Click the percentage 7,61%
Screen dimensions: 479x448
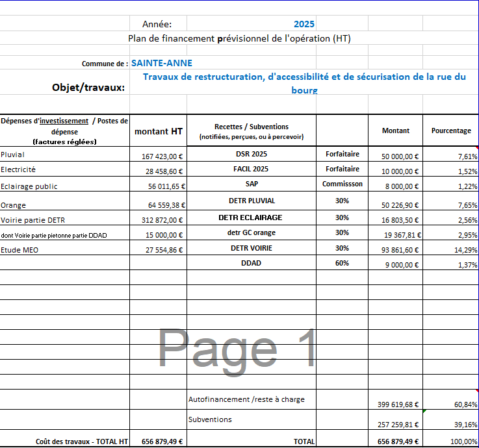pos(467,157)
